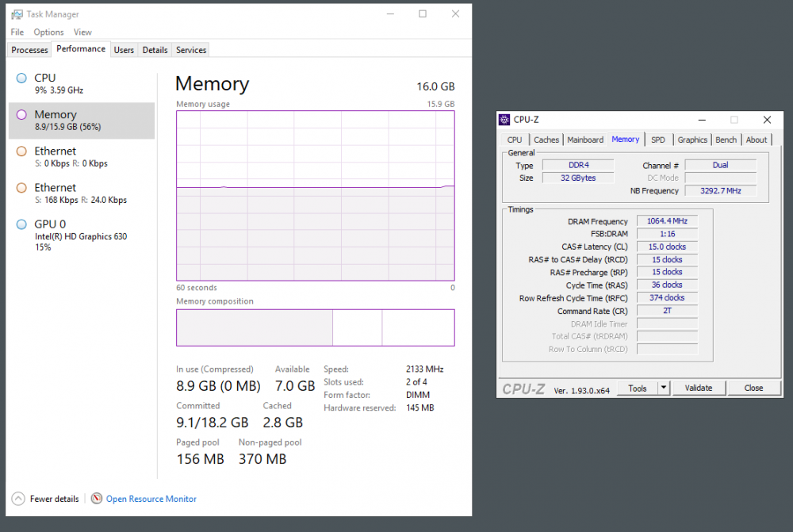
Task: Click the Cached 2.8 GB value
Action: (283, 423)
